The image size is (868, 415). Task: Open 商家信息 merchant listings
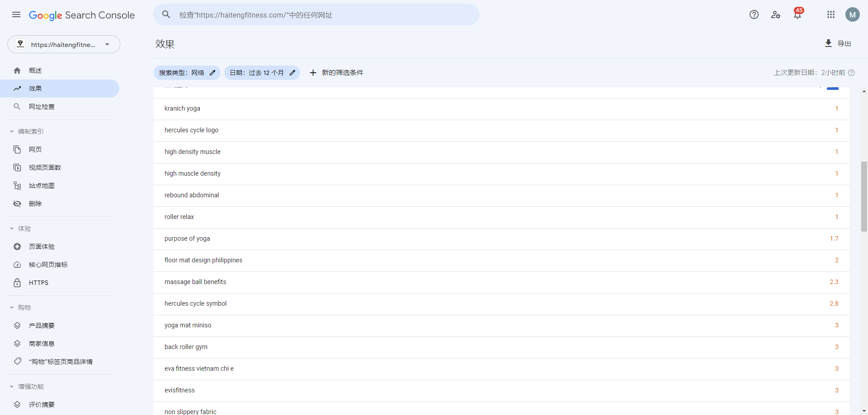60,344
